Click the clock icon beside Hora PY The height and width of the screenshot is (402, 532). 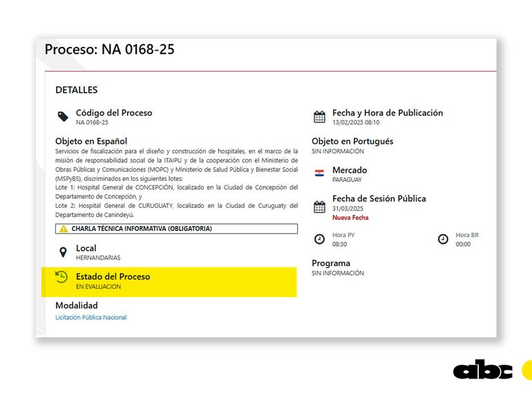click(x=319, y=239)
